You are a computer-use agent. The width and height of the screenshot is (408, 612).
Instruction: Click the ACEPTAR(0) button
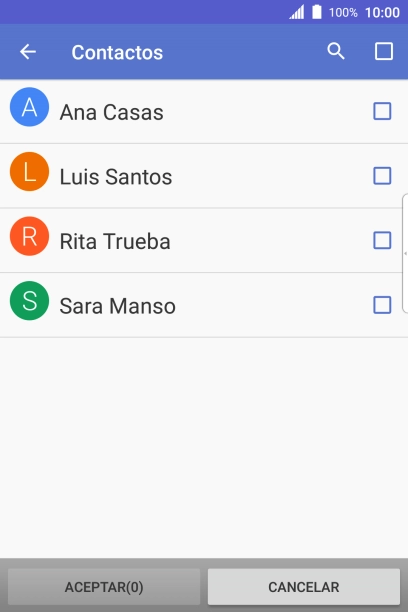click(104, 587)
